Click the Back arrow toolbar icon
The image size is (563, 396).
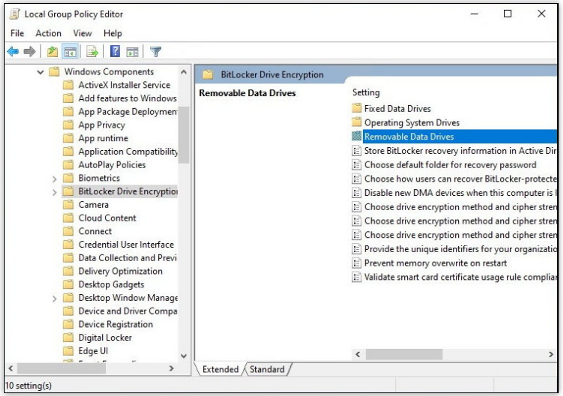tap(13, 52)
